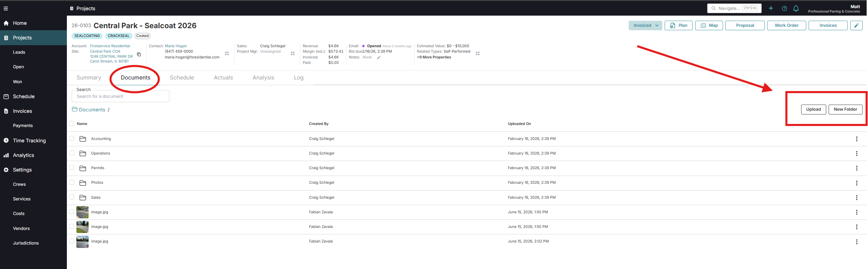
Task: Switch to the Actuals tab
Action: 223,78
